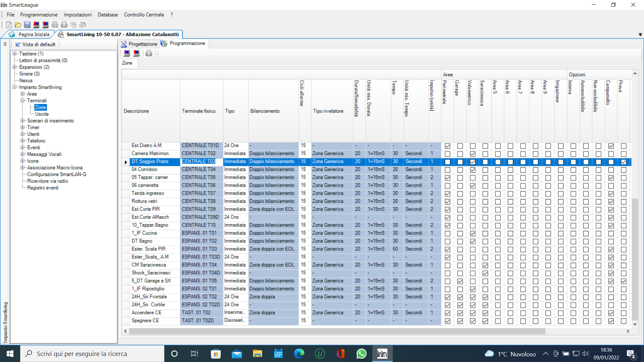Collapse the Impianto Smartliving tree node
Image resolution: width=644 pixels, height=362 pixels.
click(14, 87)
